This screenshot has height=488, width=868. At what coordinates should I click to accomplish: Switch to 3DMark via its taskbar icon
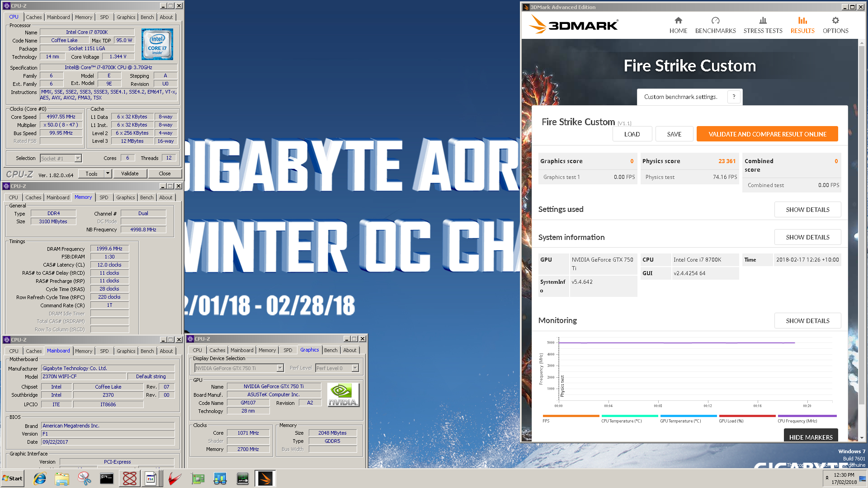[x=265, y=479]
